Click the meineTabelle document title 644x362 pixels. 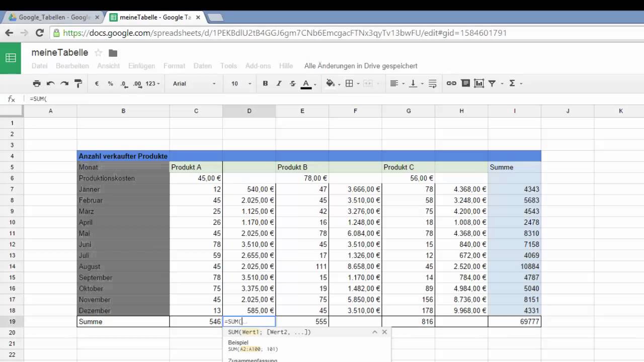60,53
